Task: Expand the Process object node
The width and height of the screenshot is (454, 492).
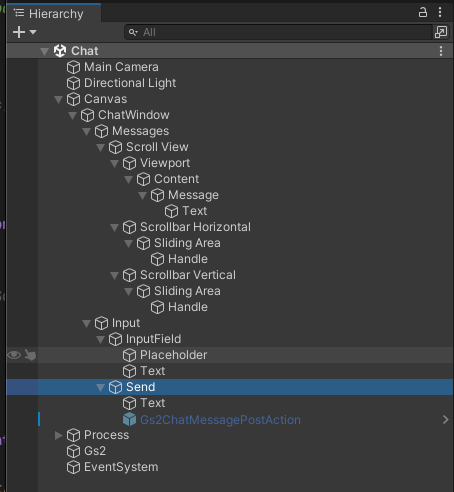Action: coord(58,435)
